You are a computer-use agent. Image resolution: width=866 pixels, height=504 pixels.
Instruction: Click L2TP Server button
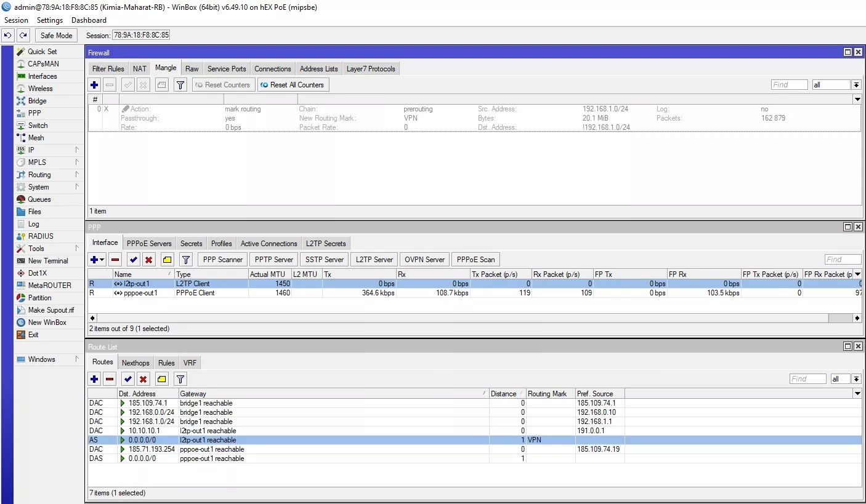coord(374,260)
